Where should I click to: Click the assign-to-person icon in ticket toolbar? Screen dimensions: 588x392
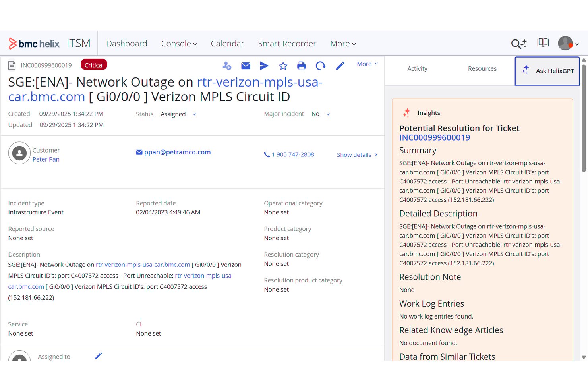[227, 66]
